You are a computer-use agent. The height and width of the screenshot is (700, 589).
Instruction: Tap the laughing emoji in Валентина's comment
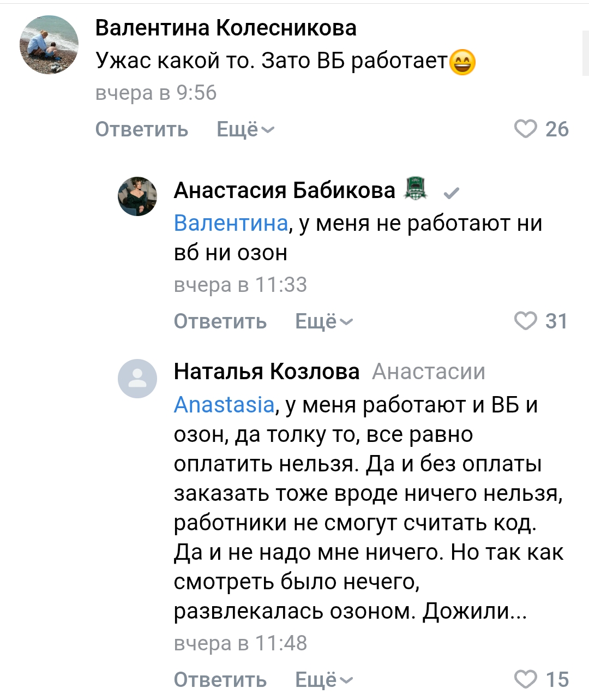point(462,62)
